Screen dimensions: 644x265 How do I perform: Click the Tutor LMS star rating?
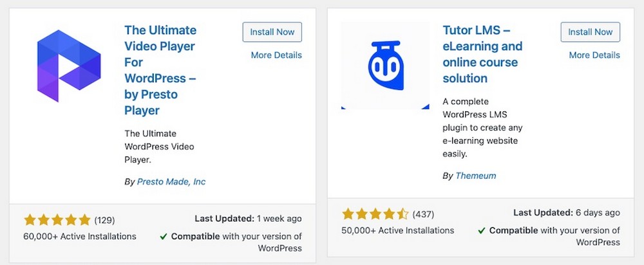pos(375,214)
